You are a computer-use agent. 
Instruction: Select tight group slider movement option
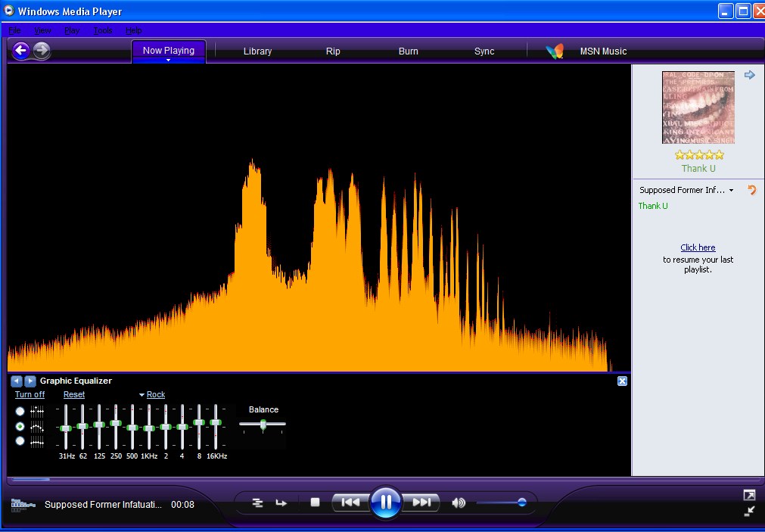pyautogui.click(x=20, y=441)
